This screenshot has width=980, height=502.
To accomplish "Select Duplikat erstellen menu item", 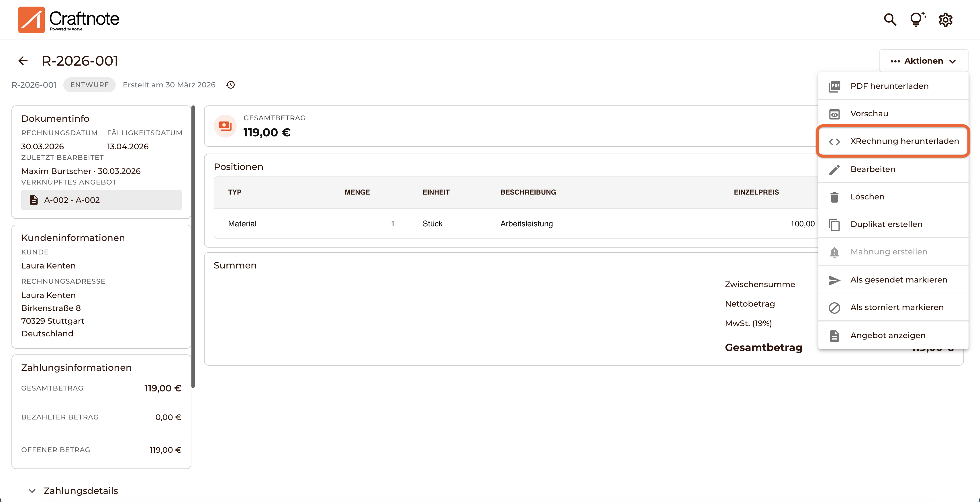I will tap(886, 224).
